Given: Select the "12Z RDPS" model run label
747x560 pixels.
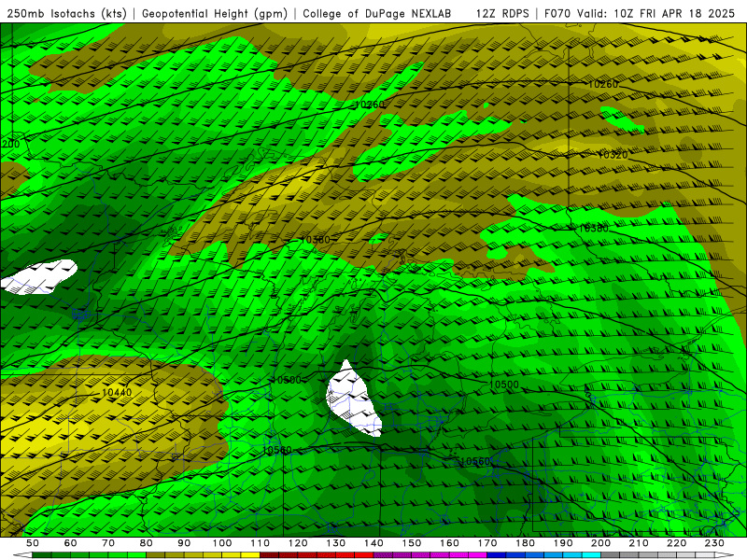Looking at the screenshot, I should click(x=502, y=14).
